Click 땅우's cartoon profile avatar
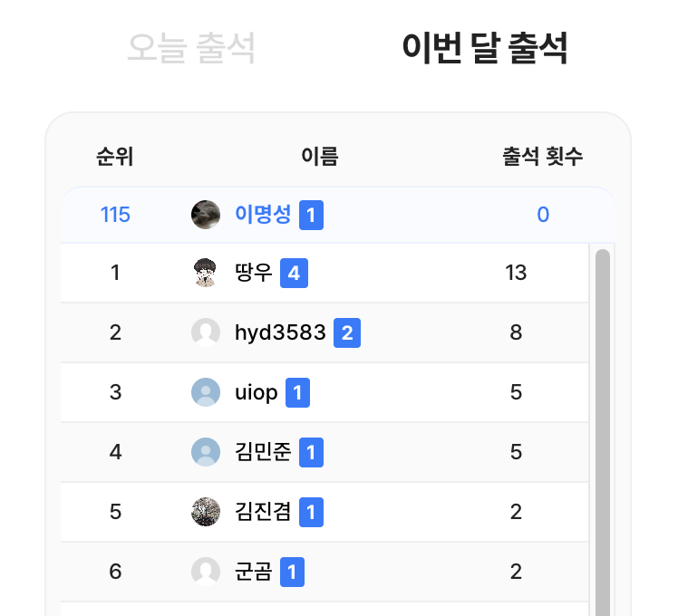Image resolution: width=678 pixels, height=616 pixels. (x=206, y=272)
